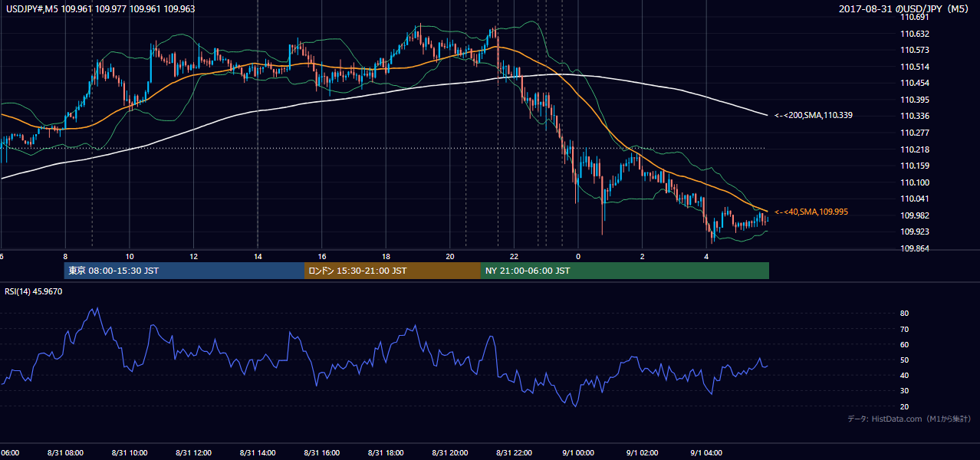Viewport: 980px width, 460px height.
Task: Click the 9/1 04:00 time axis label
Action: [706, 453]
